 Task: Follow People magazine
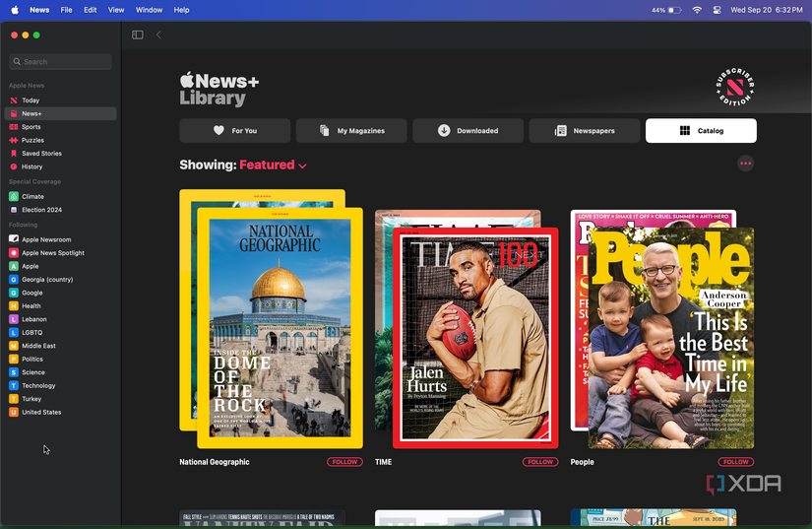click(x=736, y=462)
